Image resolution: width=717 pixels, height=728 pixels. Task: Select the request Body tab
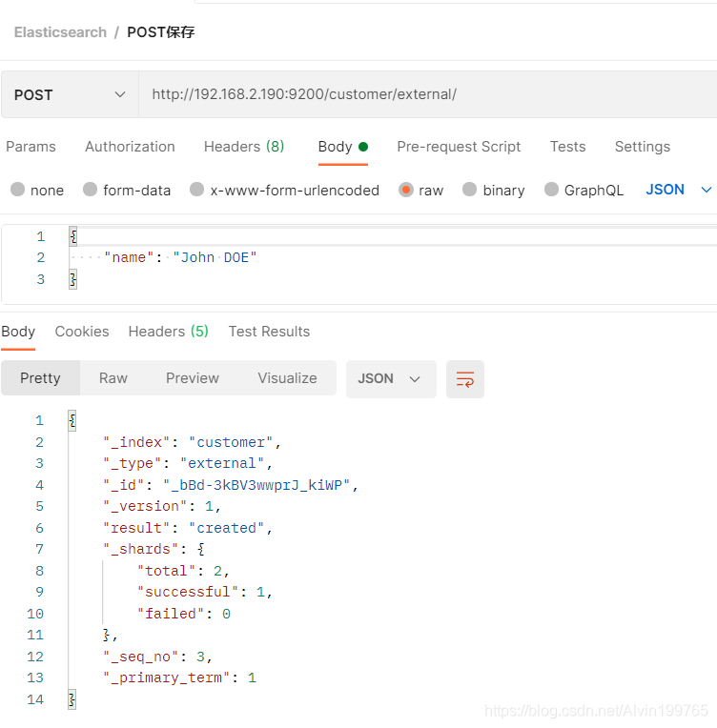343,147
